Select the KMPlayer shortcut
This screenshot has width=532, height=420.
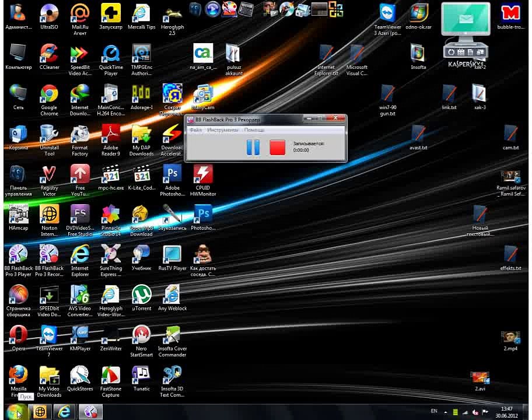tap(80, 338)
